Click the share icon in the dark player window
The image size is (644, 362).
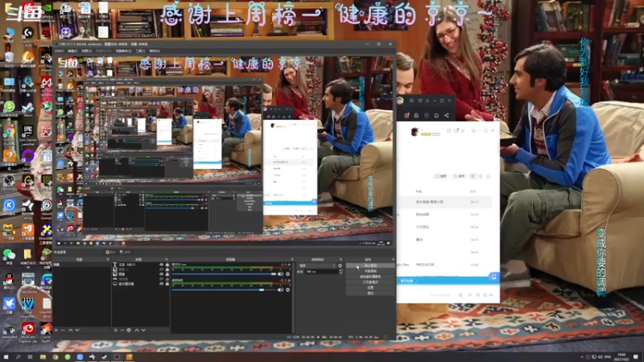[447, 115]
